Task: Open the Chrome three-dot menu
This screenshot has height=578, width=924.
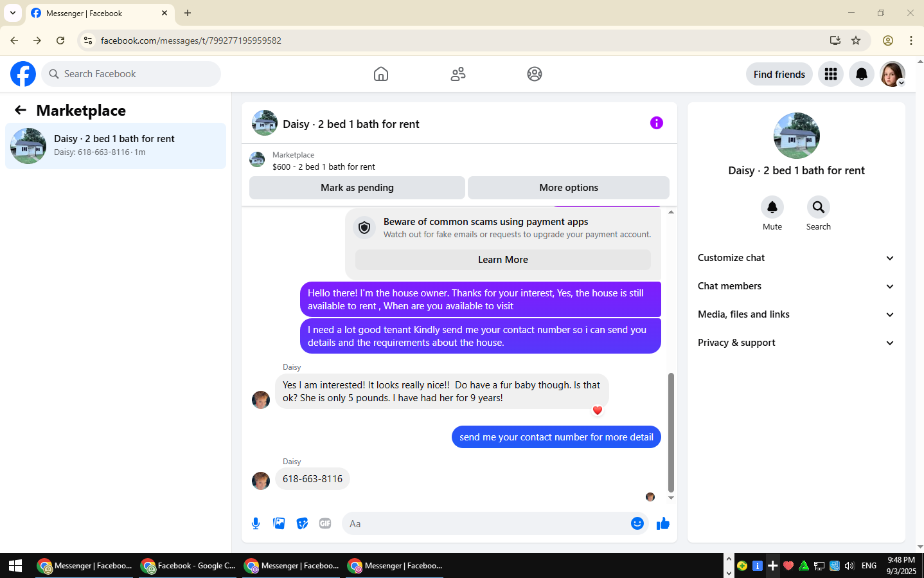Action: pyautogui.click(x=911, y=41)
